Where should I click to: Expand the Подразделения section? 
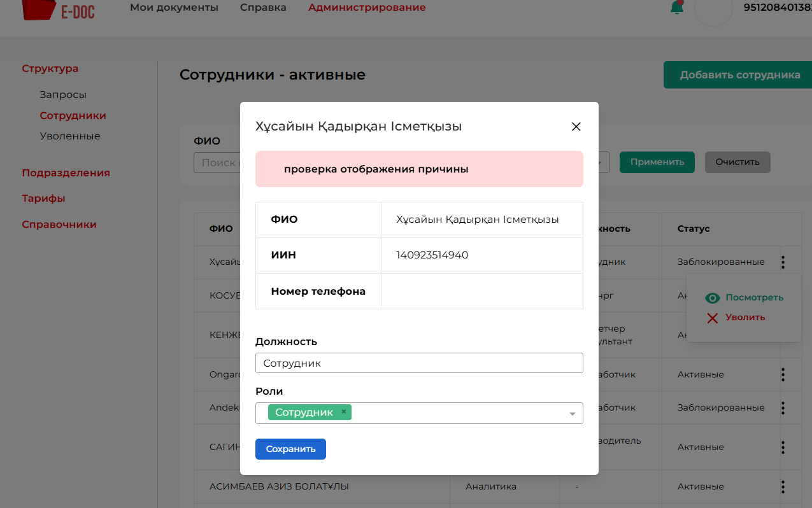pos(66,173)
